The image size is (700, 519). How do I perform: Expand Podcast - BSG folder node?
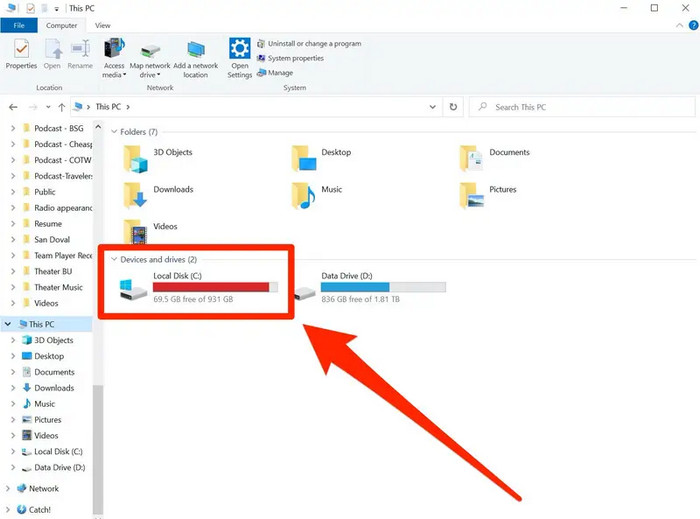[12, 128]
